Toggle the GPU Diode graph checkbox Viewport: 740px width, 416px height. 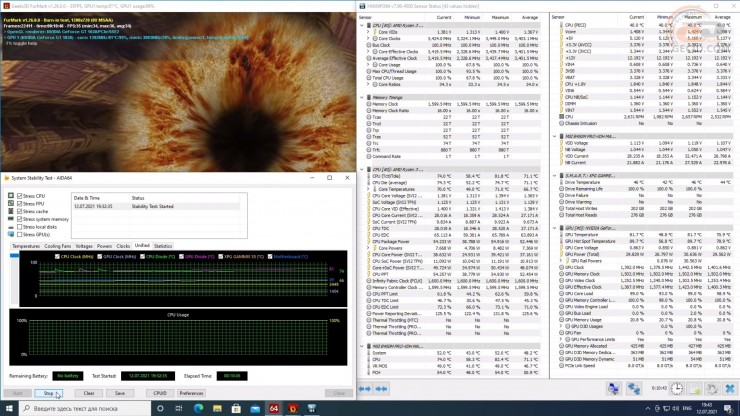pyautogui.click(x=181, y=256)
